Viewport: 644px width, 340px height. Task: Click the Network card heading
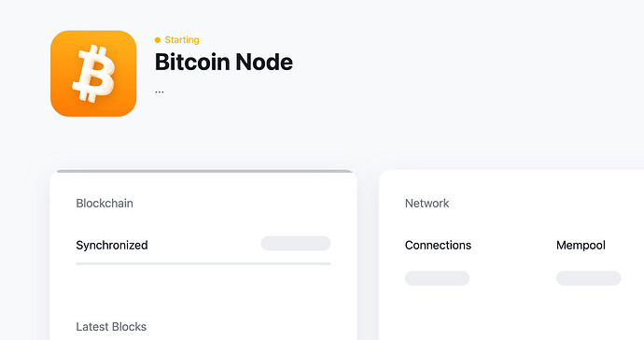pos(427,203)
